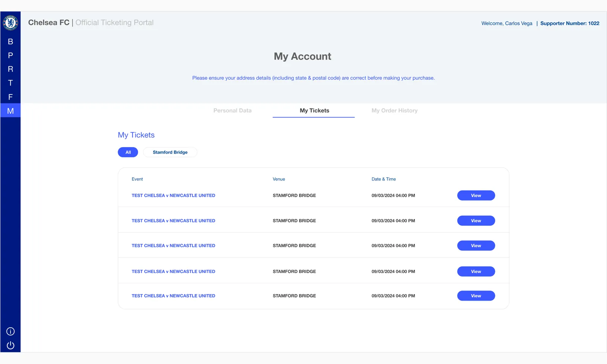
Task: Filter tickets by All
Action: click(x=128, y=152)
